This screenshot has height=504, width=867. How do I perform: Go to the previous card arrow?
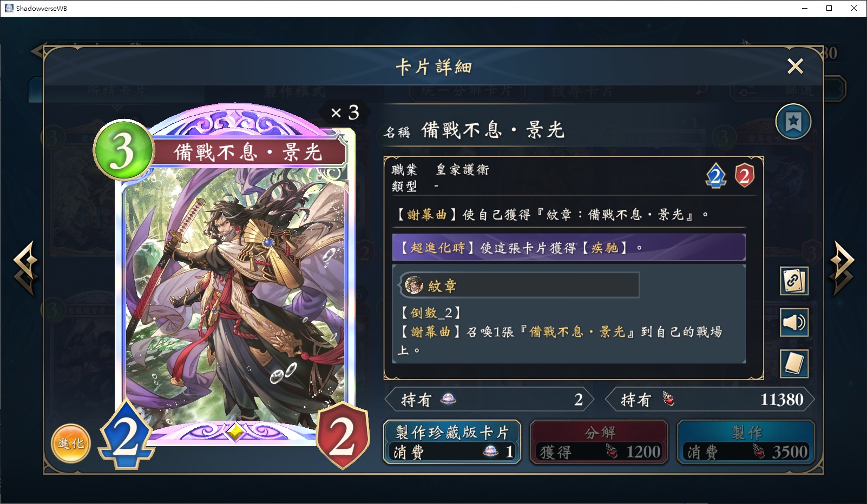[25, 268]
